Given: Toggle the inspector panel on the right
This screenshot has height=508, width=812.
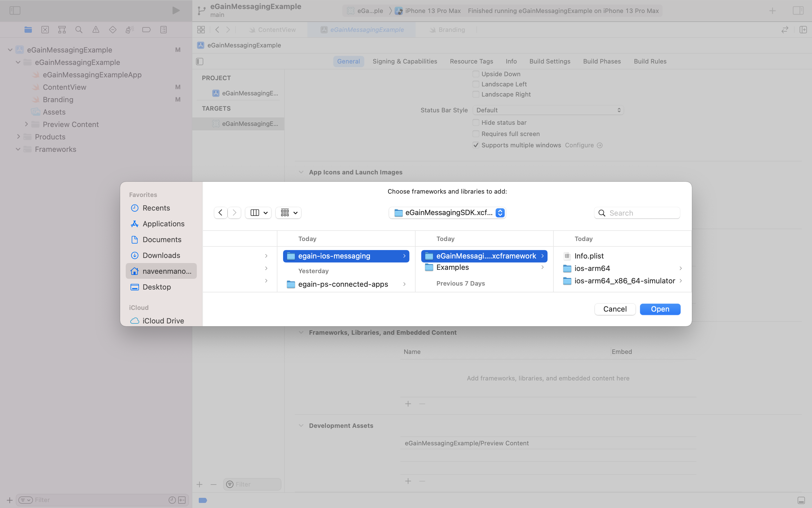Looking at the screenshot, I should (x=798, y=10).
